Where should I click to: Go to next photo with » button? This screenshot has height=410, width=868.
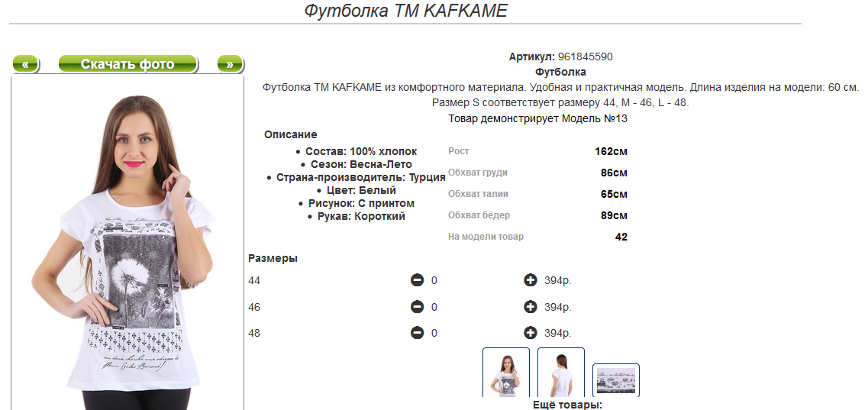pyautogui.click(x=231, y=64)
